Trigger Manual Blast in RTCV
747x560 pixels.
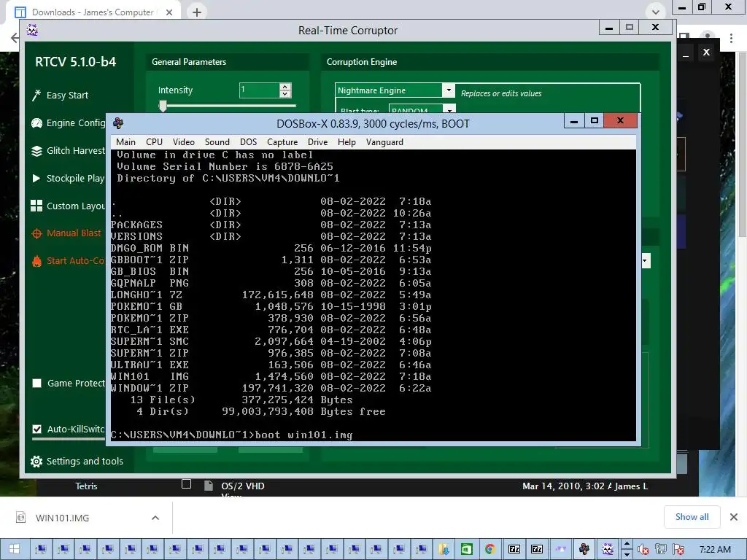point(66,233)
